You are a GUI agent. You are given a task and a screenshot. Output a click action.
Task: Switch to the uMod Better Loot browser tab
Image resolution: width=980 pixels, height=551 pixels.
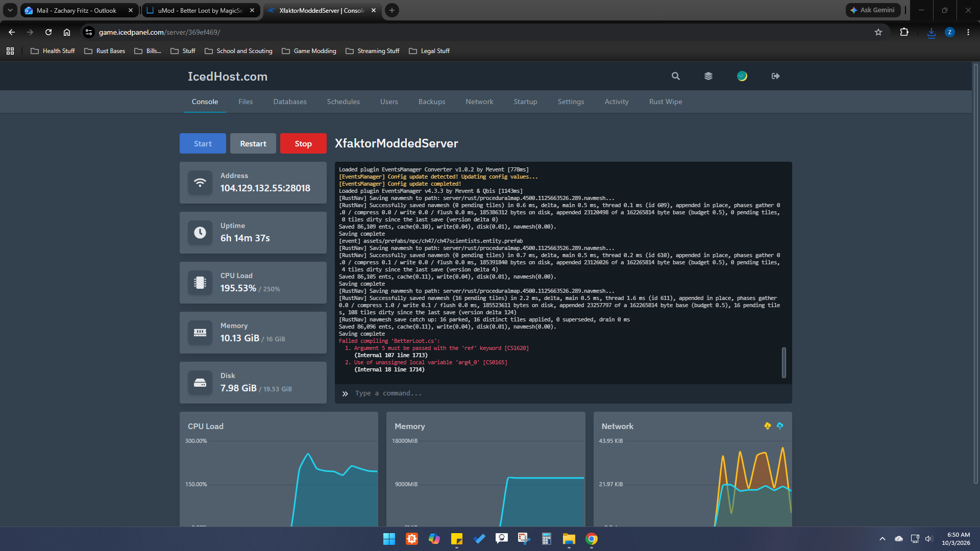point(201,10)
